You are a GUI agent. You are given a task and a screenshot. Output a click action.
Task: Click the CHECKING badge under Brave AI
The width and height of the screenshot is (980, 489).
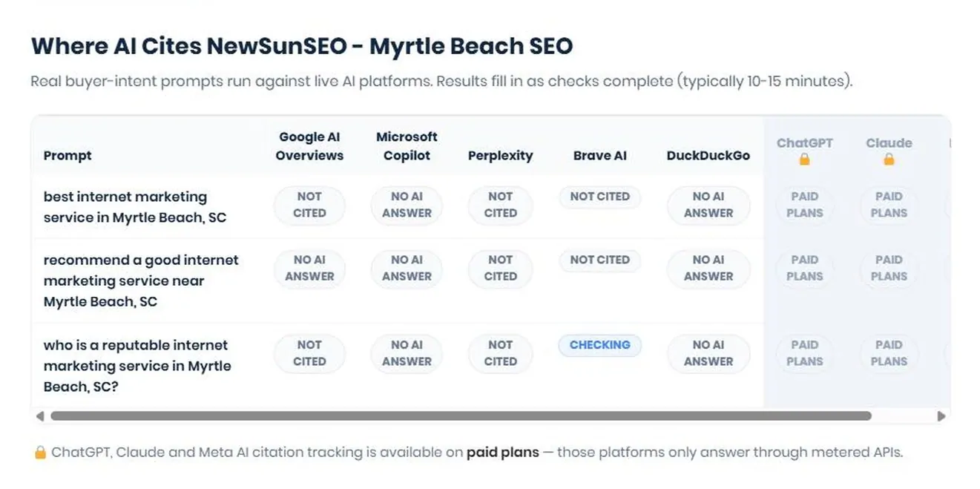[599, 345]
